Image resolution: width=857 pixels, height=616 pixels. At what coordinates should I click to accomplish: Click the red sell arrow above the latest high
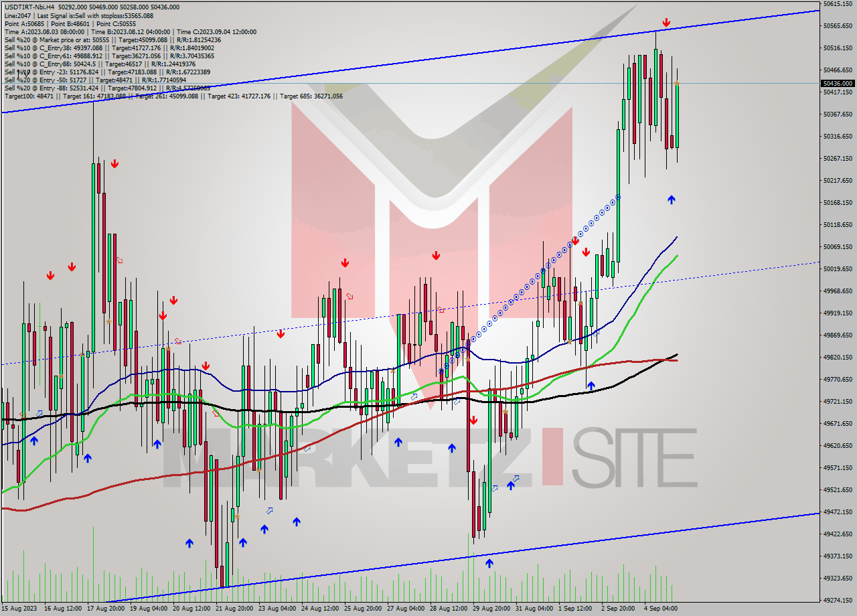(666, 23)
